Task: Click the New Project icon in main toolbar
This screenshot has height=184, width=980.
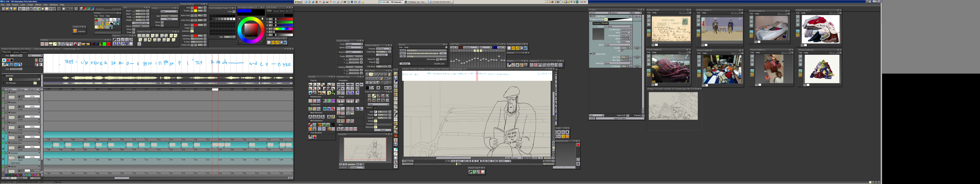Action: coord(3,9)
